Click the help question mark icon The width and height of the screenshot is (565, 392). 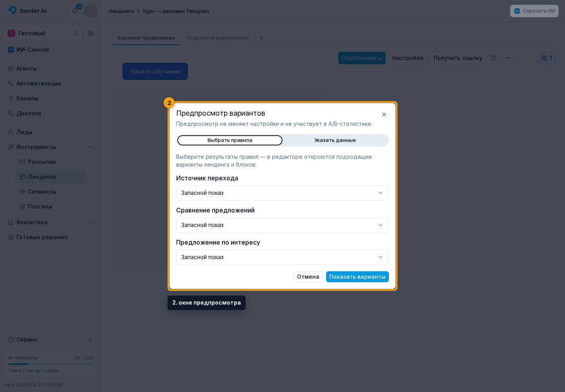tap(493, 58)
